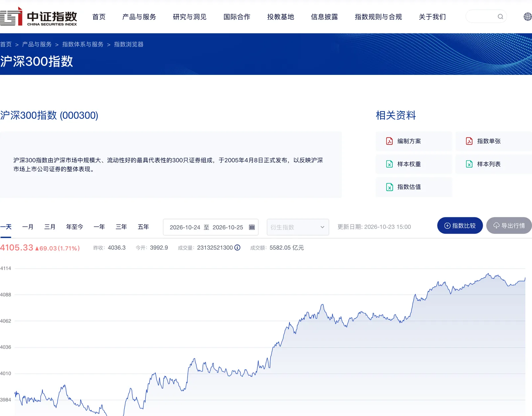532x416 pixels.
Task: Open the globe language switcher
Action: click(x=527, y=17)
